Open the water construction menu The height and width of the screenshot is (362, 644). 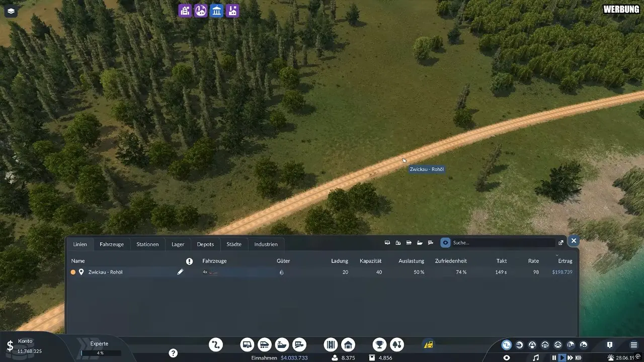click(x=282, y=344)
